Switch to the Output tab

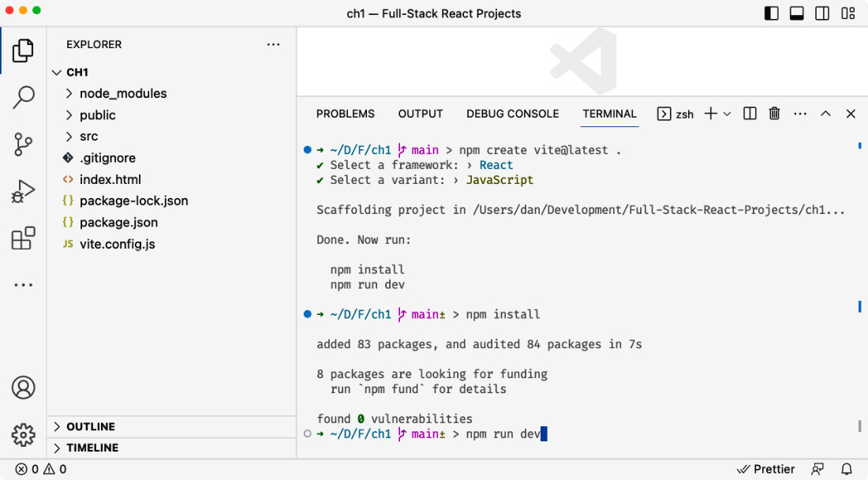[x=420, y=114]
